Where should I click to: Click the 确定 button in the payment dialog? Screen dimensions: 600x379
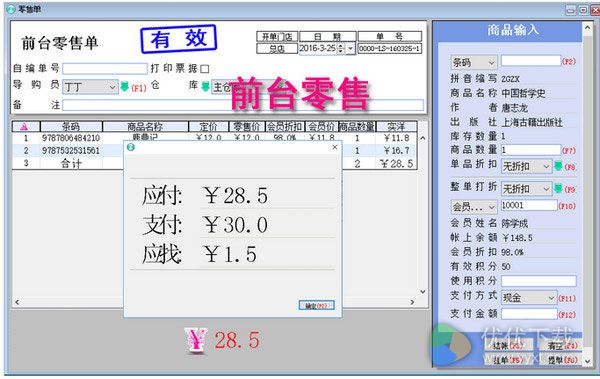click(x=316, y=305)
